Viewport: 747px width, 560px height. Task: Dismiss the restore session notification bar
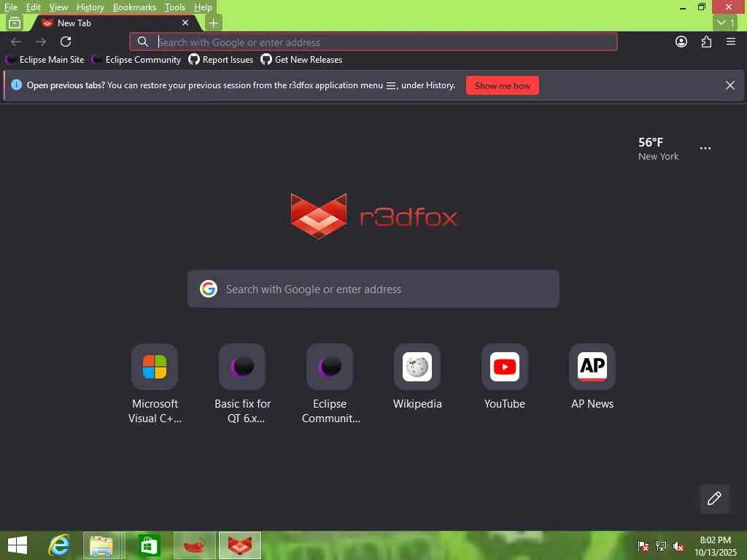(729, 85)
